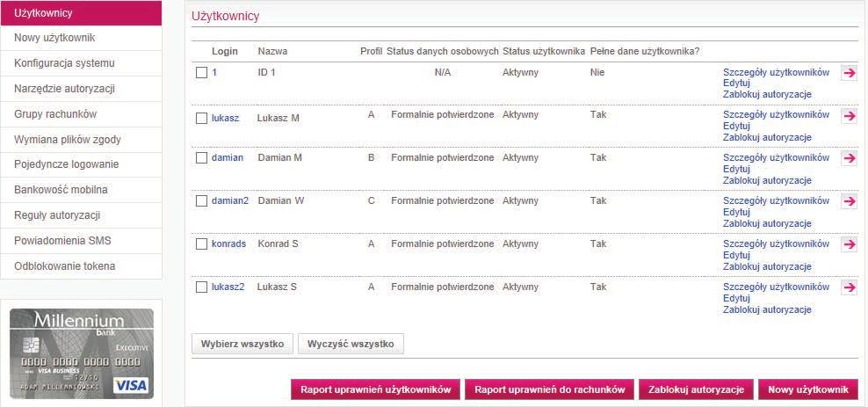Click Wyczyść wszystko button
This screenshot has width=868, height=407.
(351, 344)
